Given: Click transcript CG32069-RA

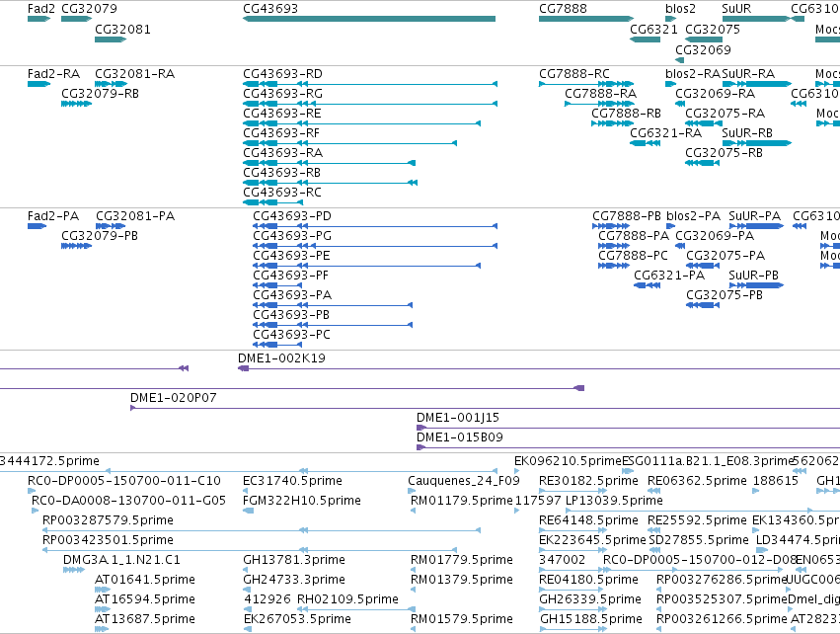Looking at the screenshot, I should tap(679, 104).
